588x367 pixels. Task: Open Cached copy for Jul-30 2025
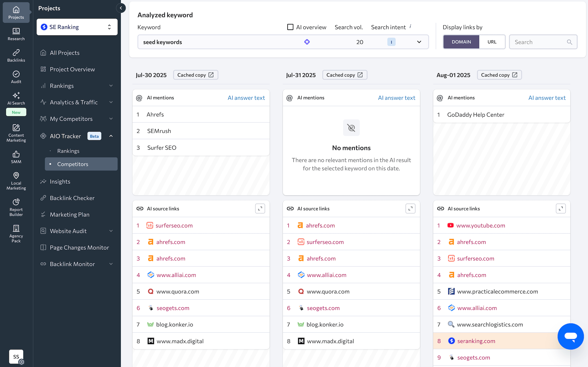pos(195,75)
